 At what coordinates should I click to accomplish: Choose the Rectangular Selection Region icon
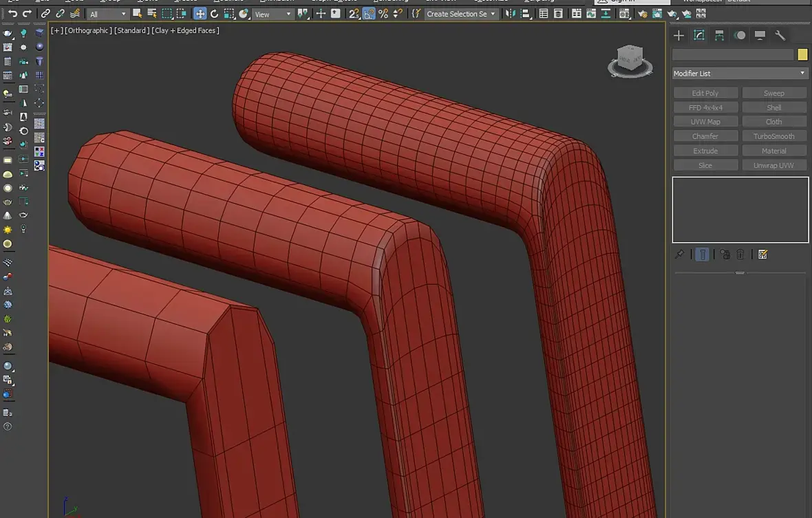(x=167, y=14)
